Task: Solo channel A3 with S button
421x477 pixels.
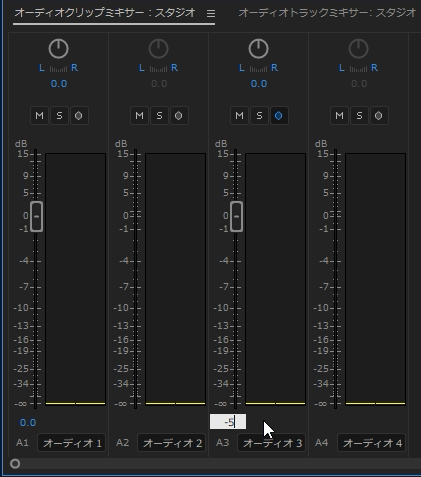Action: tap(259, 116)
